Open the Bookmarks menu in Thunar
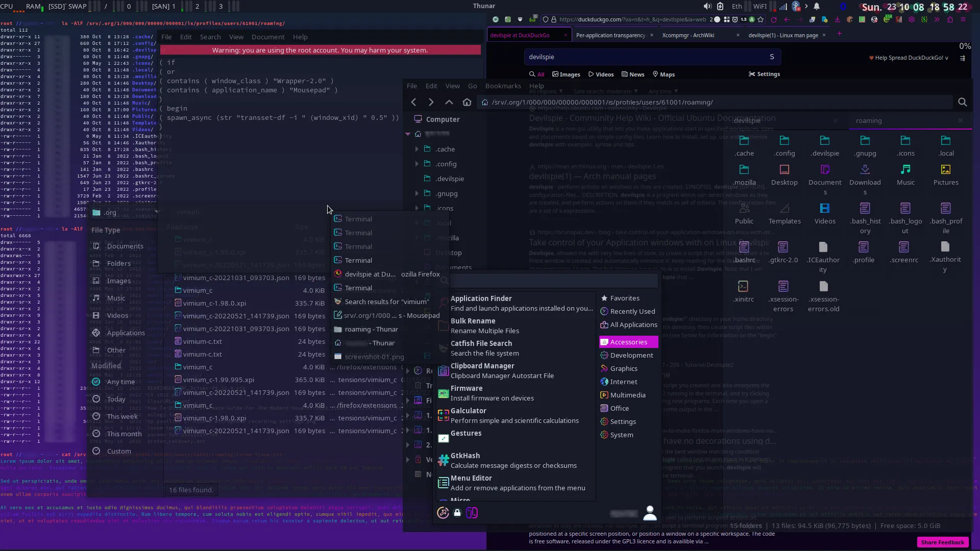 [x=503, y=86]
